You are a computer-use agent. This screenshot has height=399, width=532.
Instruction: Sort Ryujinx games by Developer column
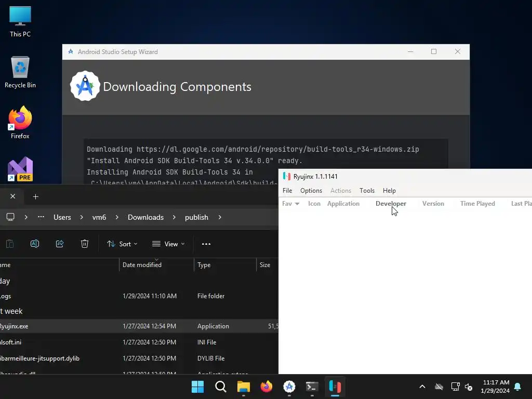391,204
